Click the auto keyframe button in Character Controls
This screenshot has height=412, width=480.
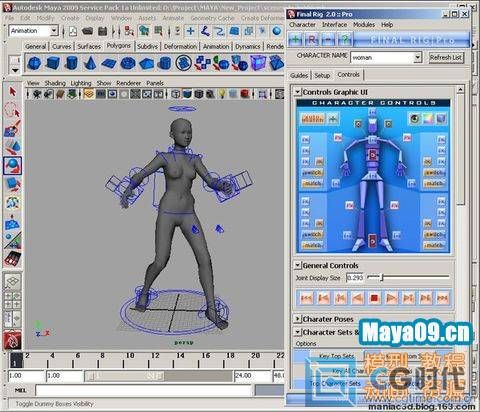(x=312, y=118)
